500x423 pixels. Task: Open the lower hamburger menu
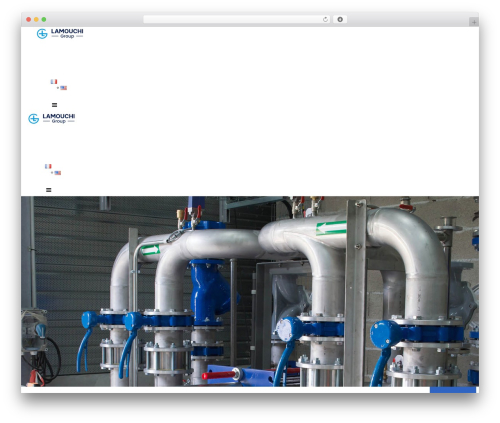click(49, 190)
